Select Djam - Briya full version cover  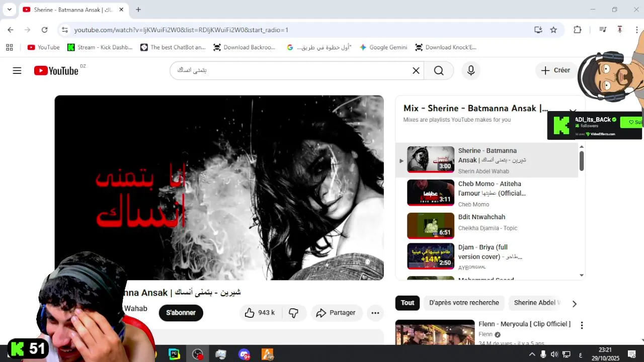[487, 257]
